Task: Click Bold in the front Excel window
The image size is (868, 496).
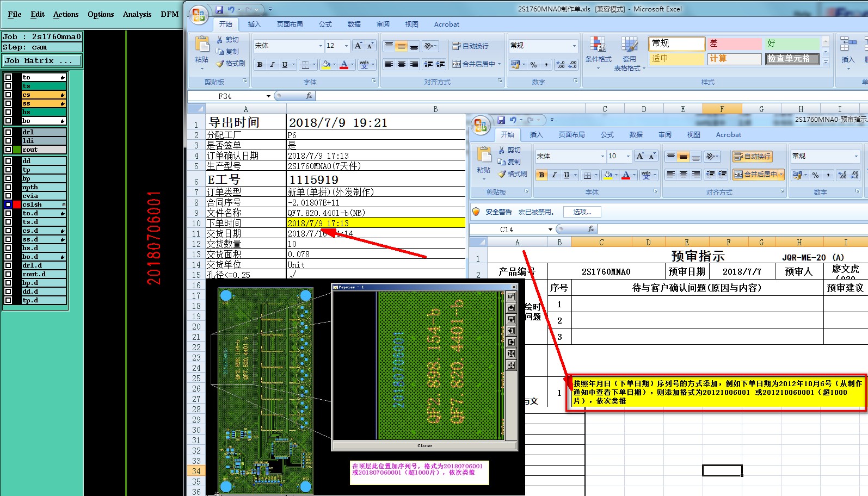Action: (x=541, y=175)
